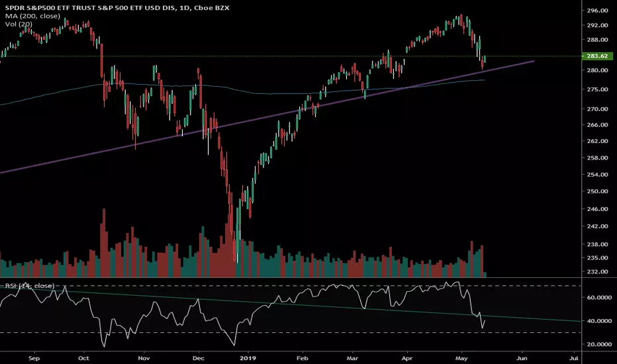This screenshot has height=364, width=617.
Task: Click the 235.00 price axis label
Action: point(597,257)
